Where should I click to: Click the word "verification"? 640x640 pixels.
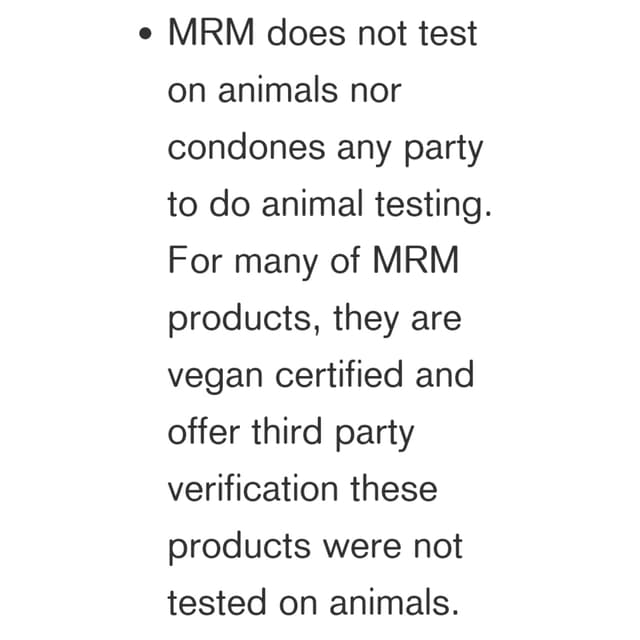[253, 488]
